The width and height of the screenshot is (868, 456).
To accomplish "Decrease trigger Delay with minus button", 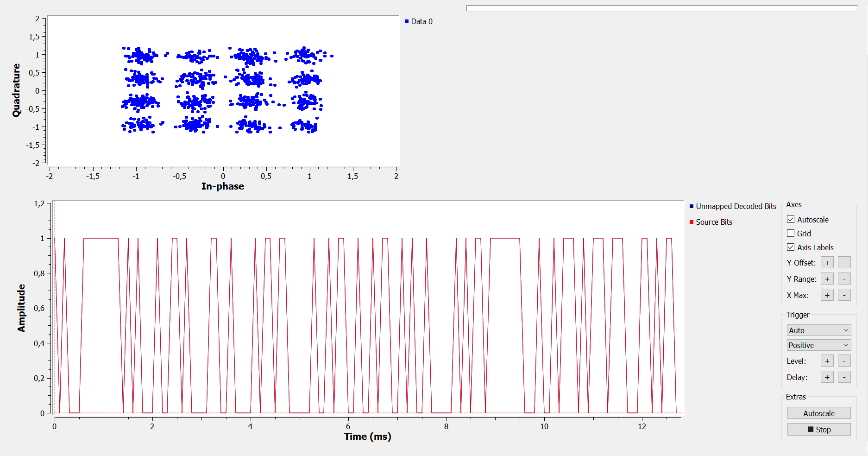I will (844, 377).
